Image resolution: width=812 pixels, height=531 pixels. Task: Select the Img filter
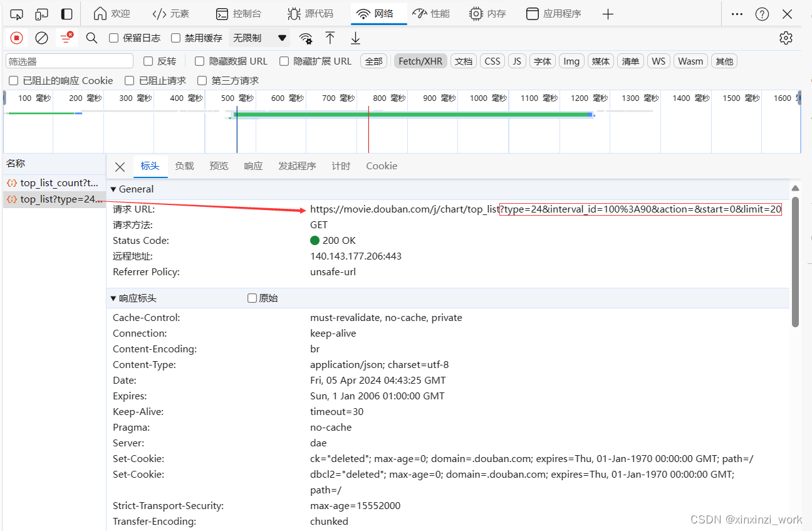coord(571,61)
